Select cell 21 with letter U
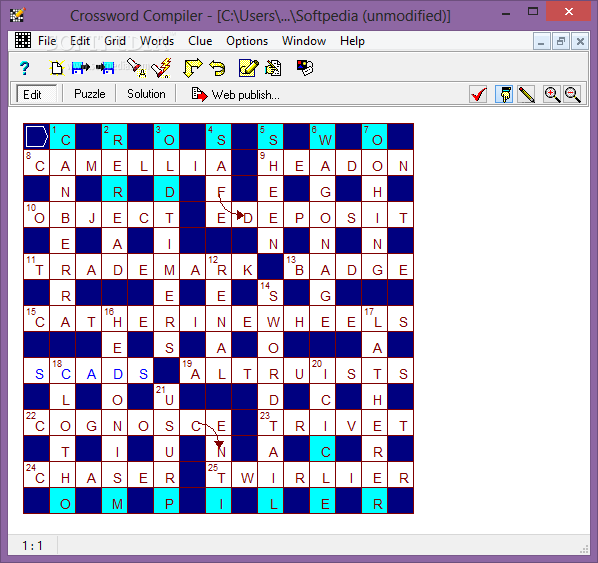The height and width of the screenshot is (563, 598). tap(167, 397)
